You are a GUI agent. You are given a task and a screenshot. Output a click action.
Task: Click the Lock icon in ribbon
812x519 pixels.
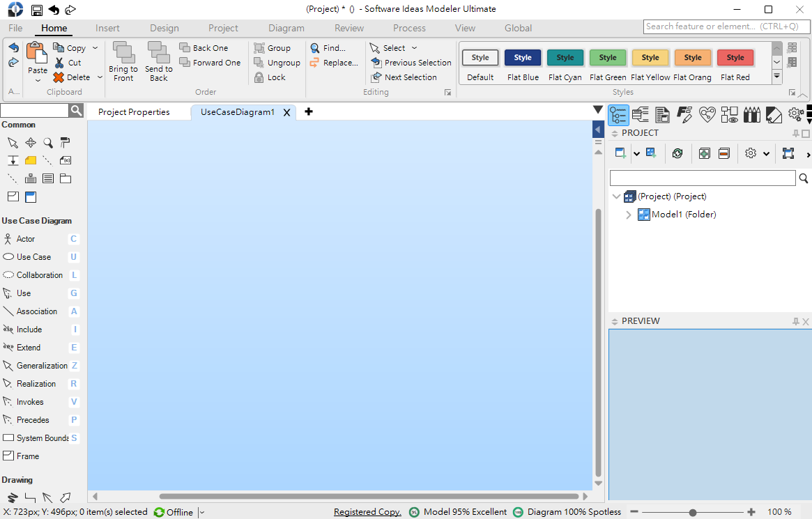[259, 77]
